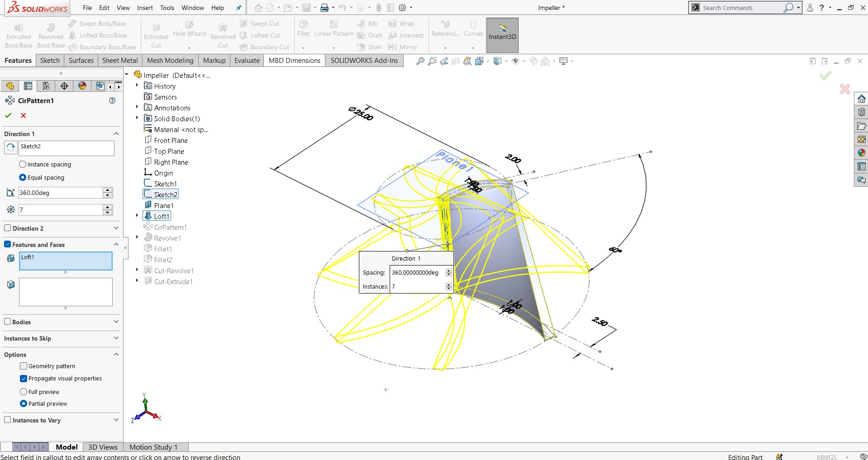Switch to Sheet Metal ribbon tab
The width and height of the screenshot is (868, 460).
(120, 61)
